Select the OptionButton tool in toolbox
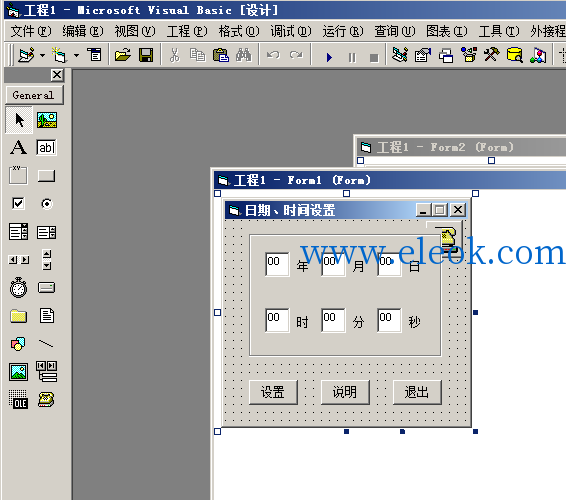The image size is (566, 500). tap(47, 204)
